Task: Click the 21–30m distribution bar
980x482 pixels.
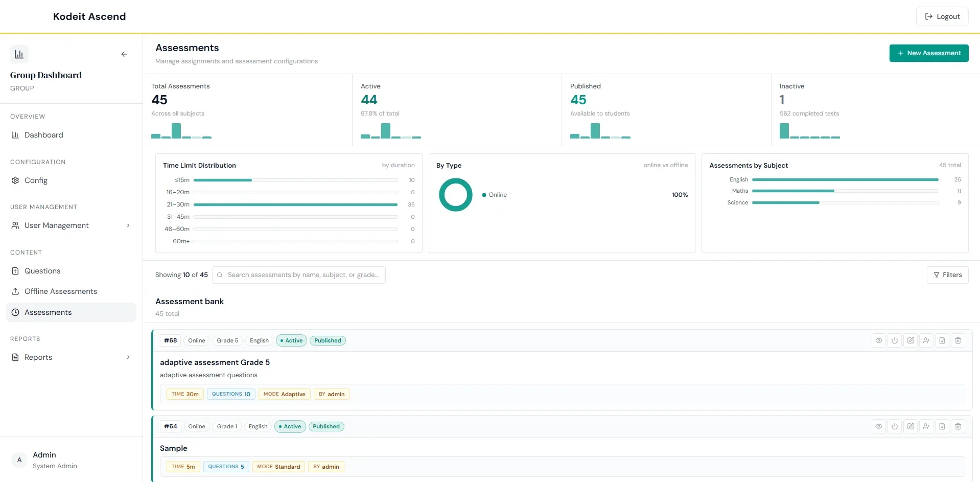Action: pyautogui.click(x=295, y=204)
